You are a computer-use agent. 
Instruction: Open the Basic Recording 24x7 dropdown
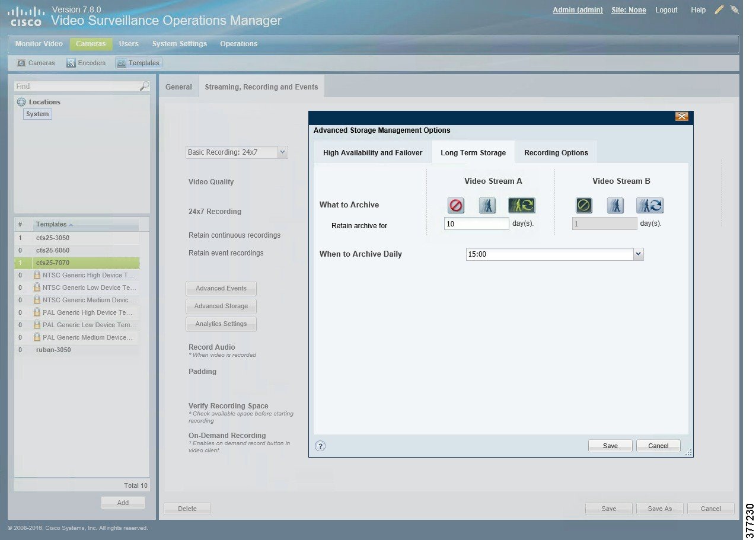pyautogui.click(x=282, y=152)
